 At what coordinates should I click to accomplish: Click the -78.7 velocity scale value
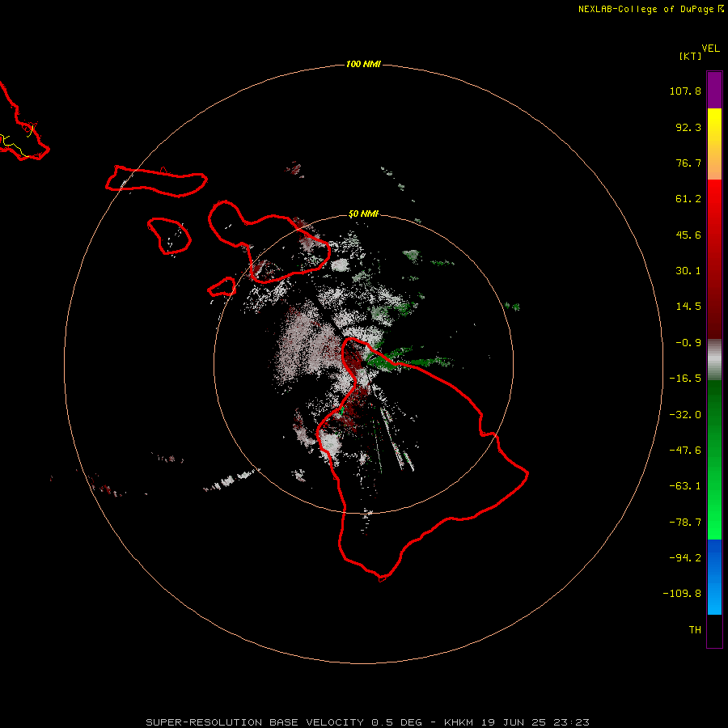tap(685, 523)
